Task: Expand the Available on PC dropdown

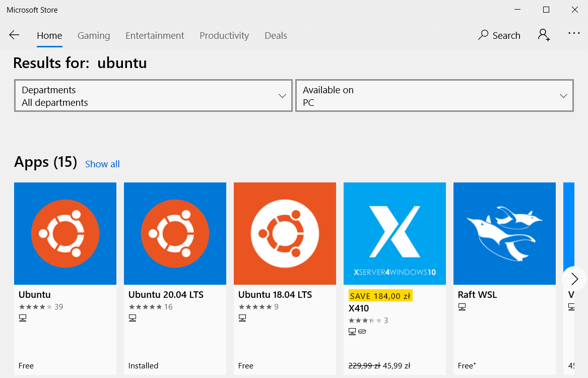Action: coord(435,96)
